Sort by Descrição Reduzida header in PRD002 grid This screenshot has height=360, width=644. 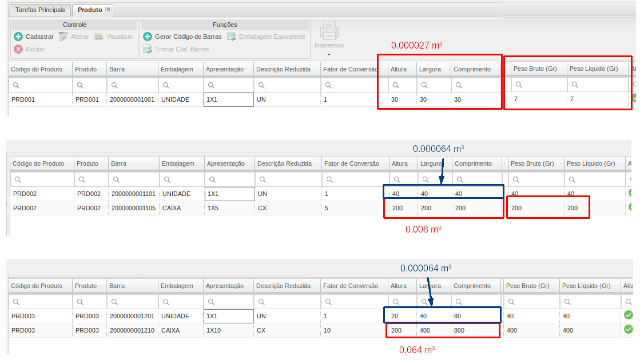(x=288, y=163)
